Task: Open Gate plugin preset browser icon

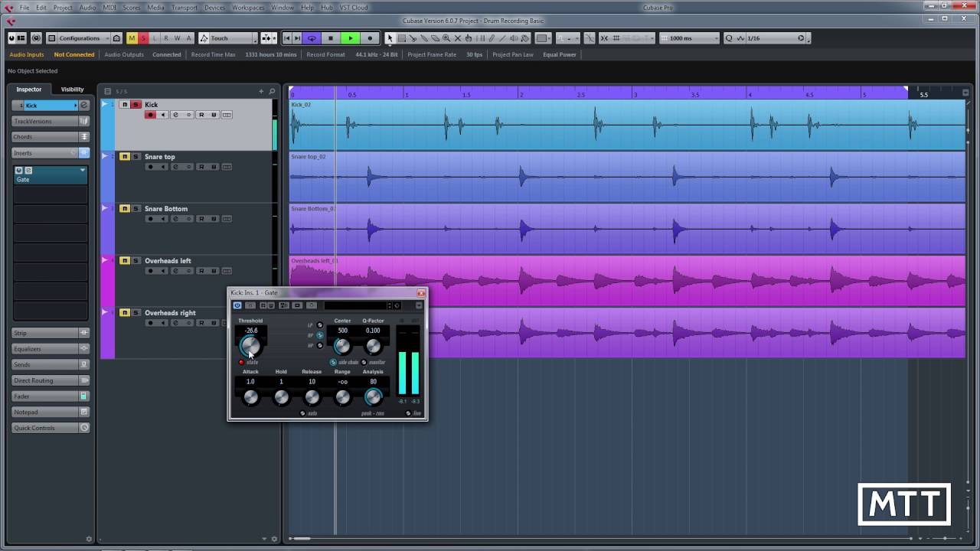Action: tap(397, 305)
